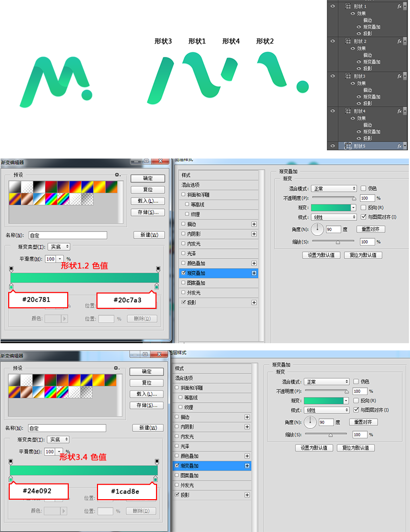Viewport: 410px width, 532px height.
Task: Toggle 渐变叠加 effect eye under 形状 2
Action: [x=359, y=62]
